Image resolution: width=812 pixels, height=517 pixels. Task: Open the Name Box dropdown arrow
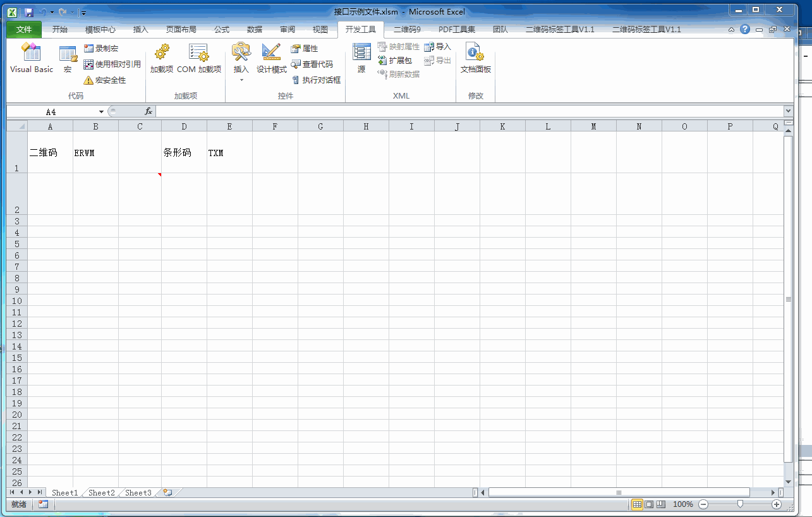101,112
